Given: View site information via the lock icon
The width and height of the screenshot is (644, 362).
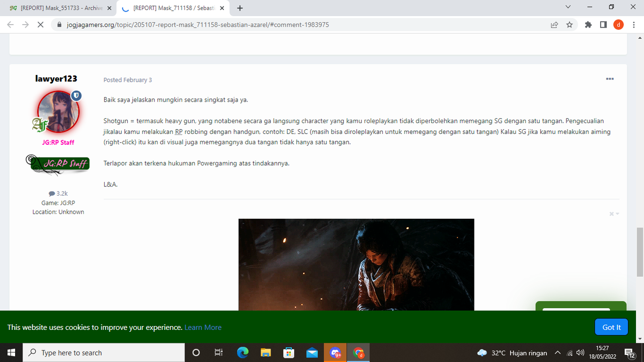Looking at the screenshot, I should [59, 24].
